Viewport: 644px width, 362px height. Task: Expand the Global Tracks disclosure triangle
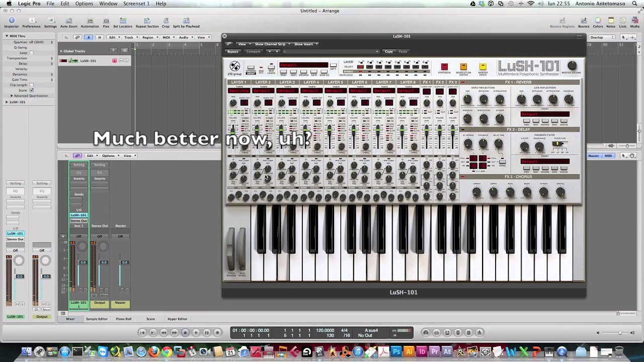click(61, 51)
